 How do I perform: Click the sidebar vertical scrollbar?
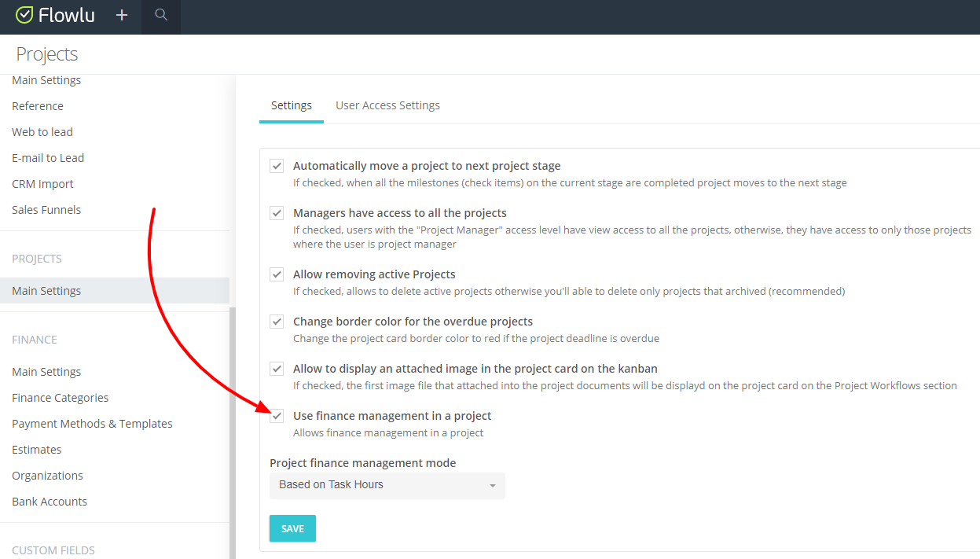click(232, 432)
